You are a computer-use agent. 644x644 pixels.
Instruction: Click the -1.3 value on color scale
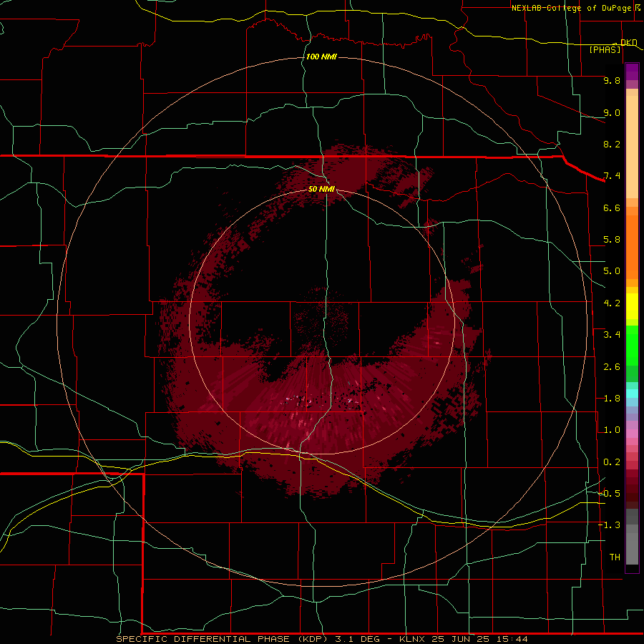click(609, 525)
